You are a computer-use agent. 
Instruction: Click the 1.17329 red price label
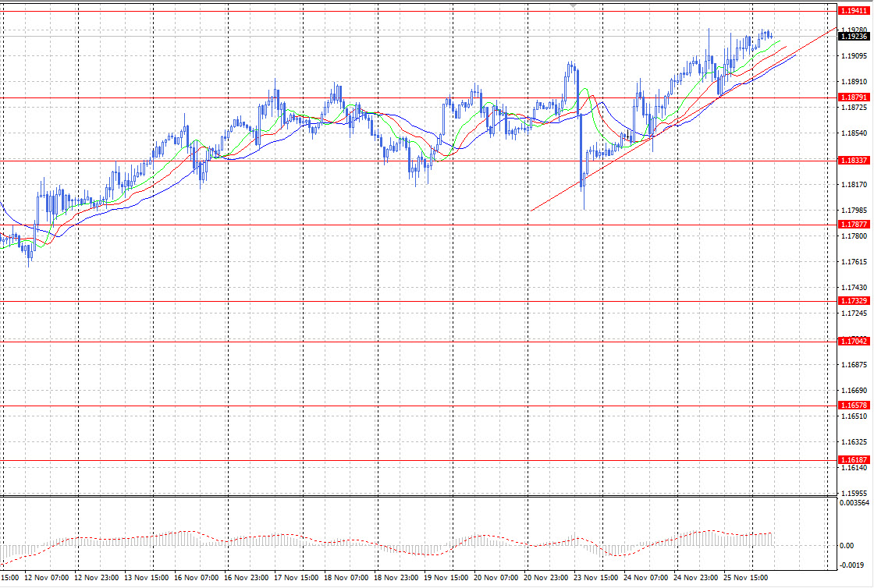[854, 301]
